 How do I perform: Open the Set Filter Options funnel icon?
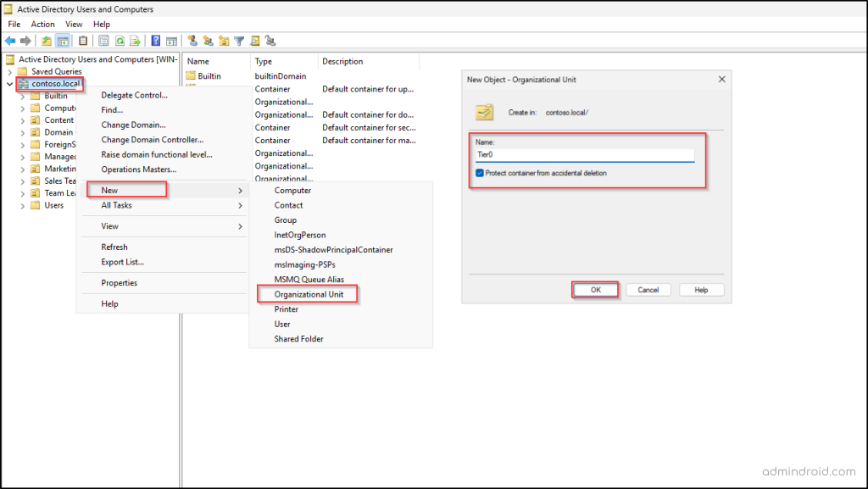(238, 41)
